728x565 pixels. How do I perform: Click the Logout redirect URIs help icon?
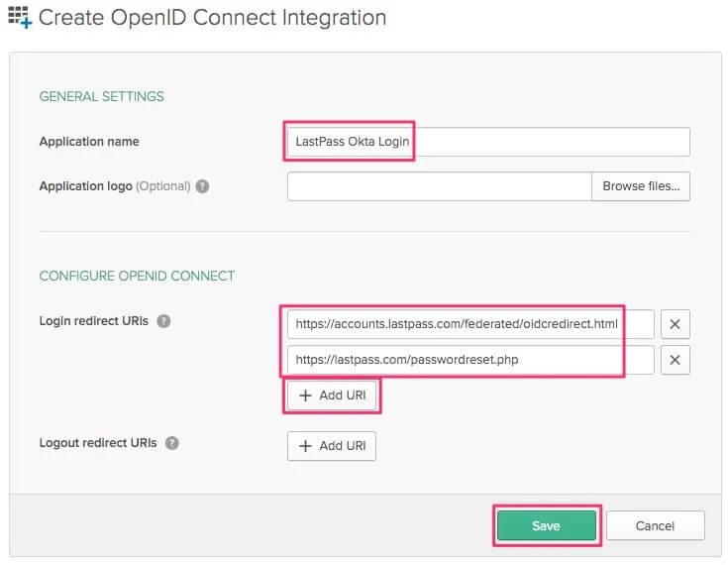172,443
